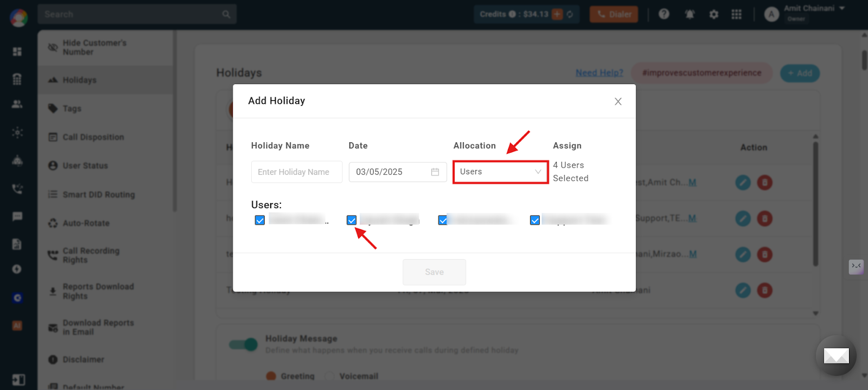The image size is (868, 390).
Task: Select the Voicemail radio option
Action: pos(329,376)
